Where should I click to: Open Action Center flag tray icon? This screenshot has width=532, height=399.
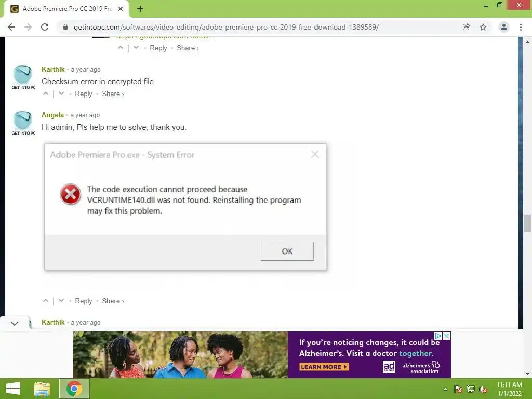[458, 389]
